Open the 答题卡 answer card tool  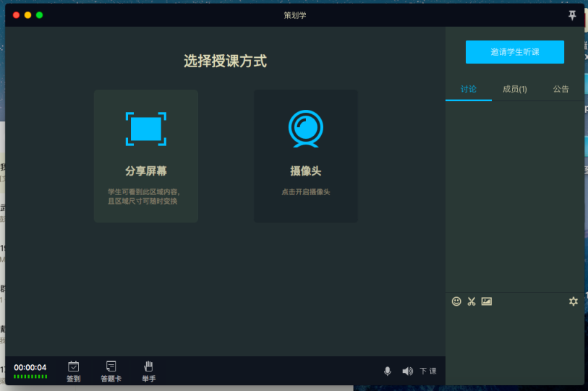[111, 371]
